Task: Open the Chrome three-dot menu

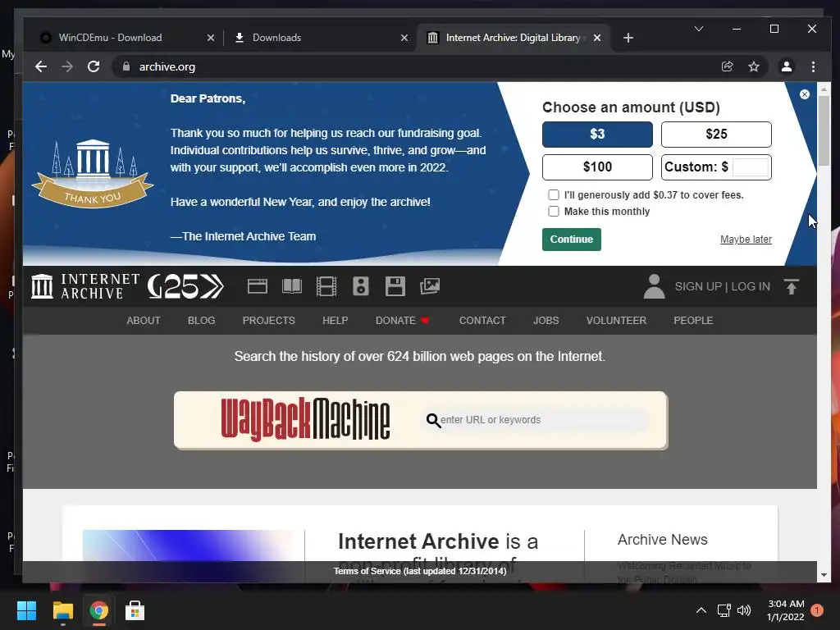Action: click(x=813, y=66)
